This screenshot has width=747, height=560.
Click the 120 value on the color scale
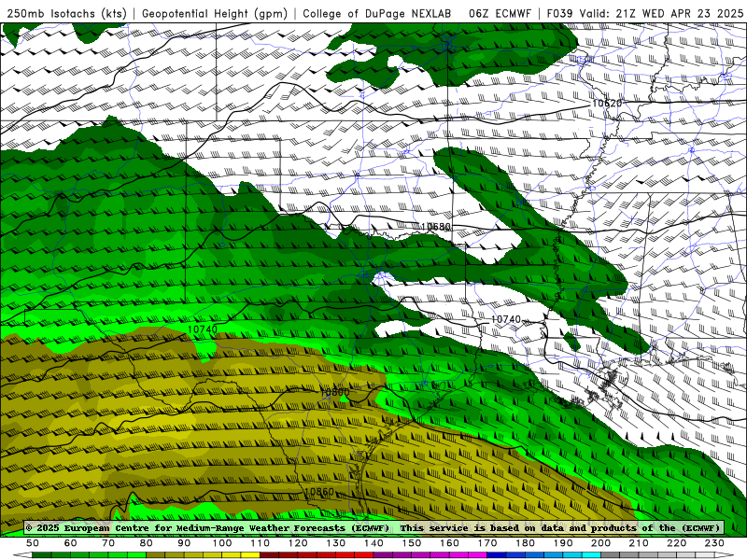[298, 543]
